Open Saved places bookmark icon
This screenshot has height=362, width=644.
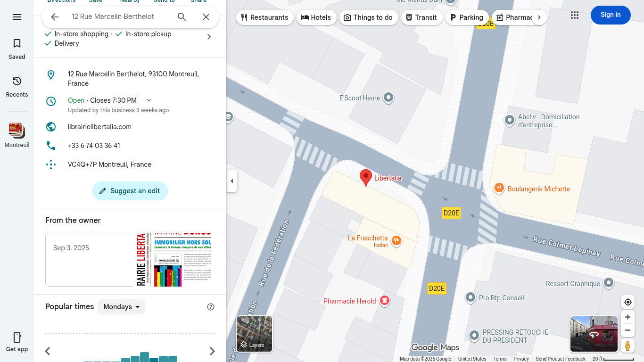point(17,43)
